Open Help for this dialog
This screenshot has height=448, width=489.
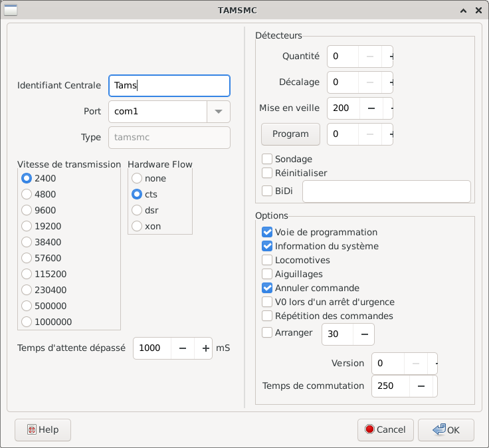point(43,430)
